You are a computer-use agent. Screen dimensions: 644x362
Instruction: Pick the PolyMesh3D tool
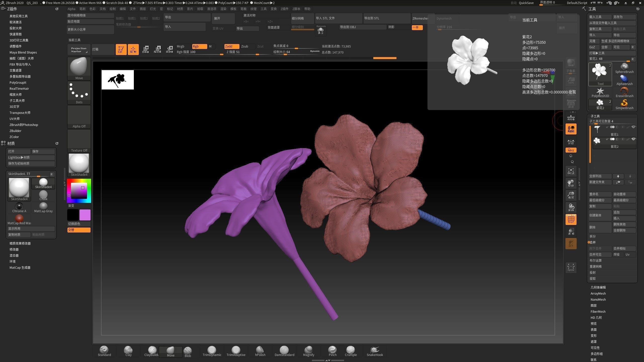(600, 93)
